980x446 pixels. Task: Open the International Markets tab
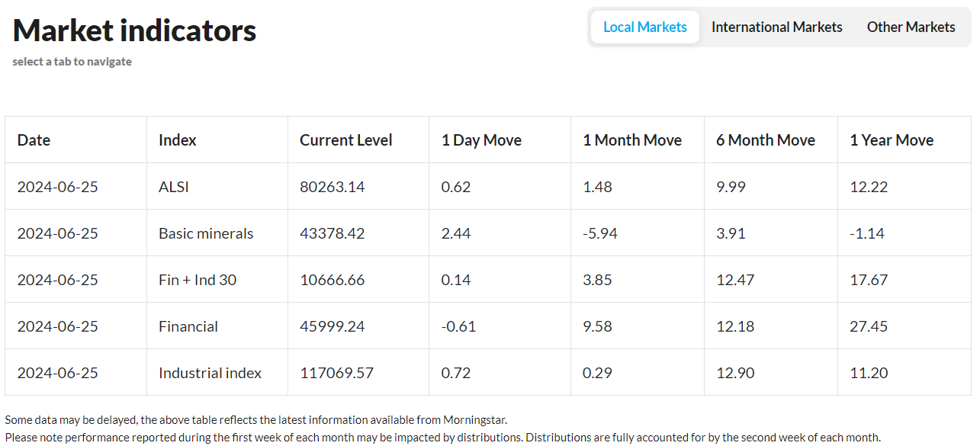pos(777,27)
